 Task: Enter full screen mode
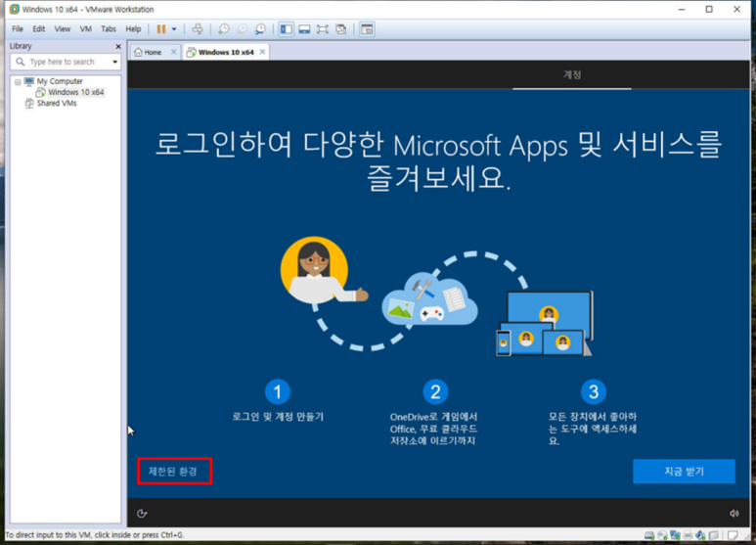pos(323,29)
